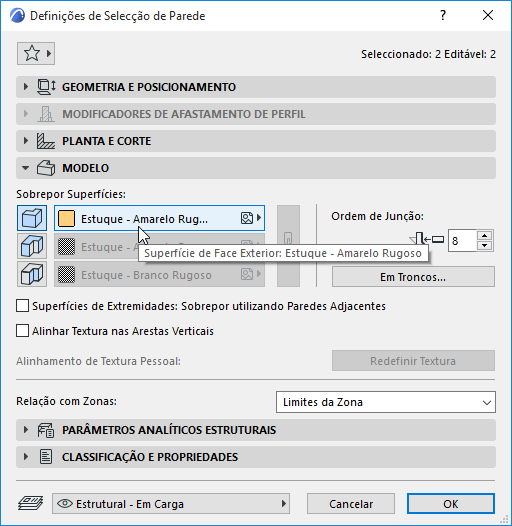The image size is (512, 526).
Task: Open the Estrutural - Em Carga layer dropdown
Action: [171, 504]
